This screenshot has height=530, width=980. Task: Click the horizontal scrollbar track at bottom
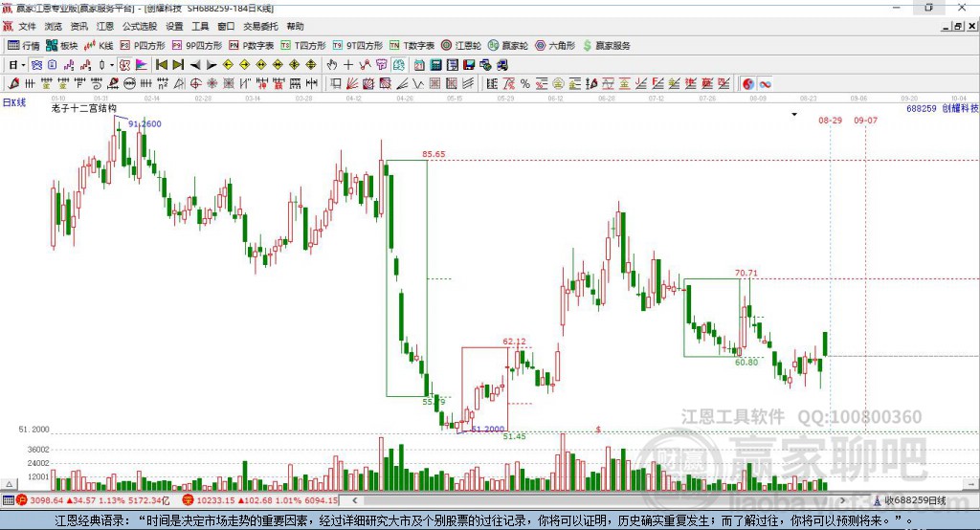pyautogui.click(x=598, y=500)
